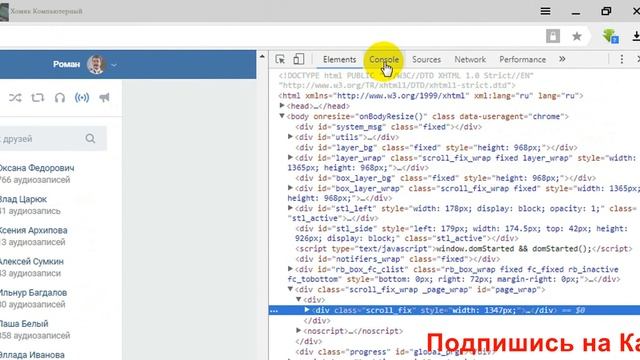
Task: Click Роман profile avatar
Action: tap(96, 64)
